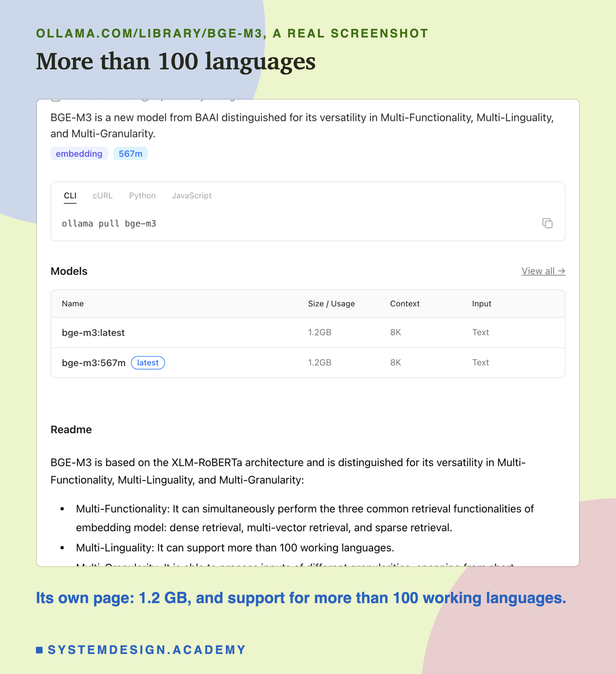
Task: Click the Name column header
Action: 73,304
